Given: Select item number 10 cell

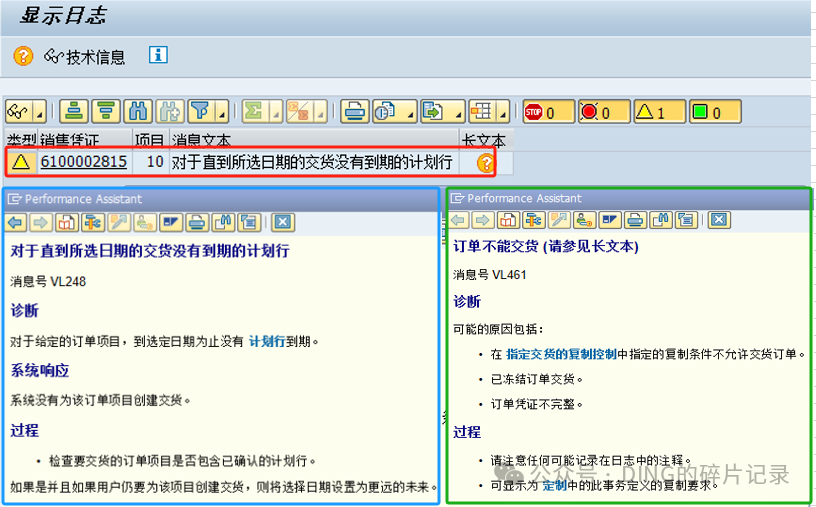Looking at the screenshot, I should (150, 162).
